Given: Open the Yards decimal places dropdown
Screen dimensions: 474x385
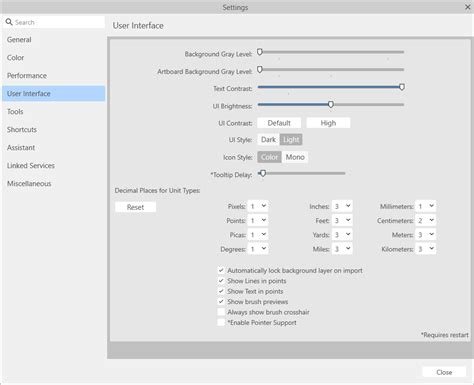Looking at the screenshot, I should pos(342,235).
